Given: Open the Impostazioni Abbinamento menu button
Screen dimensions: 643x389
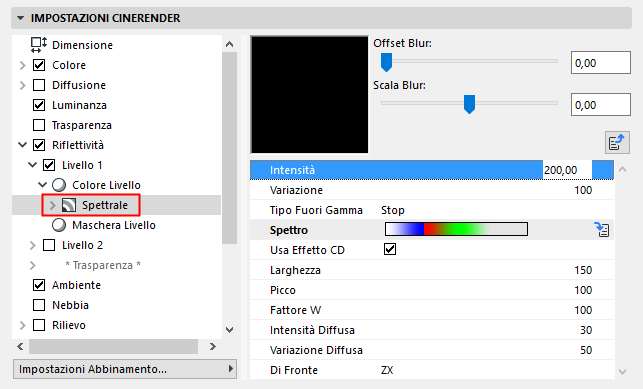Looking at the screenshot, I should point(125,369).
